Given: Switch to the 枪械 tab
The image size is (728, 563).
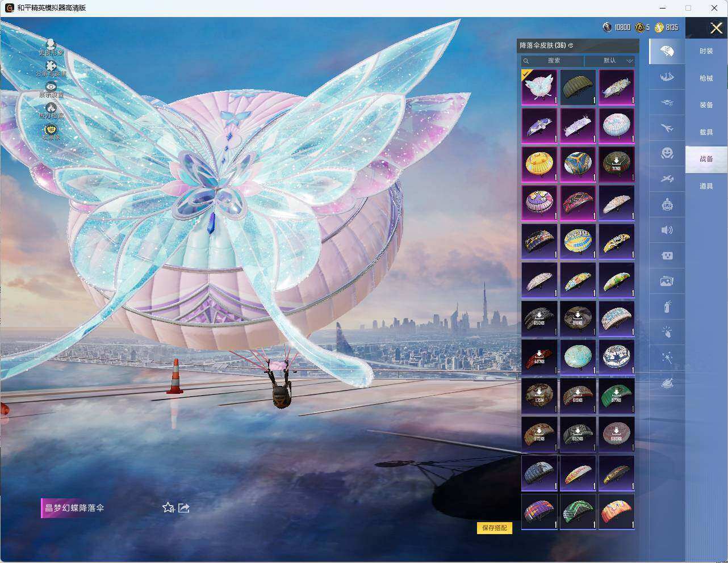Looking at the screenshot, I should (x=706, y=78).
